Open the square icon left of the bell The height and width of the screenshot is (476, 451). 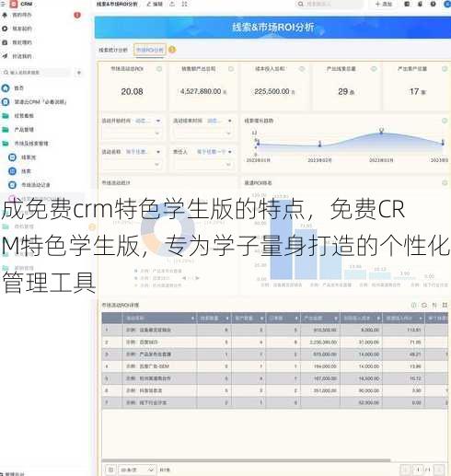coord(407,4)
